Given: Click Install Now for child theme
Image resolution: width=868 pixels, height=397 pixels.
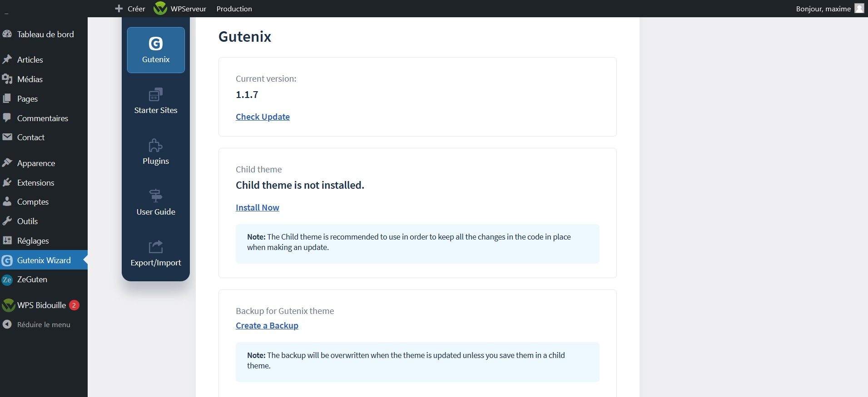Looking at the screenshot, I should click(258, 207).
